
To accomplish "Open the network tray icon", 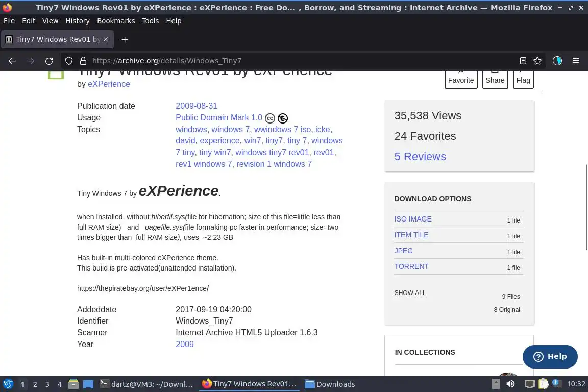I will click(529, 384).
